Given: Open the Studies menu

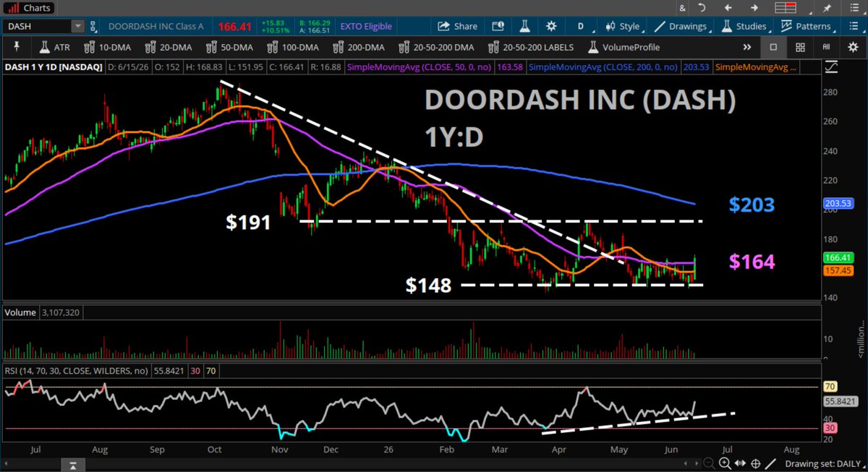Looking at the screenshot, I should (x=744, y=26).
